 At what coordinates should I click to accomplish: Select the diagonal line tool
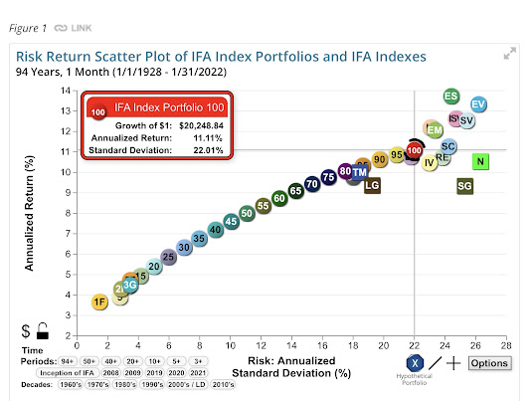[435, 363]
